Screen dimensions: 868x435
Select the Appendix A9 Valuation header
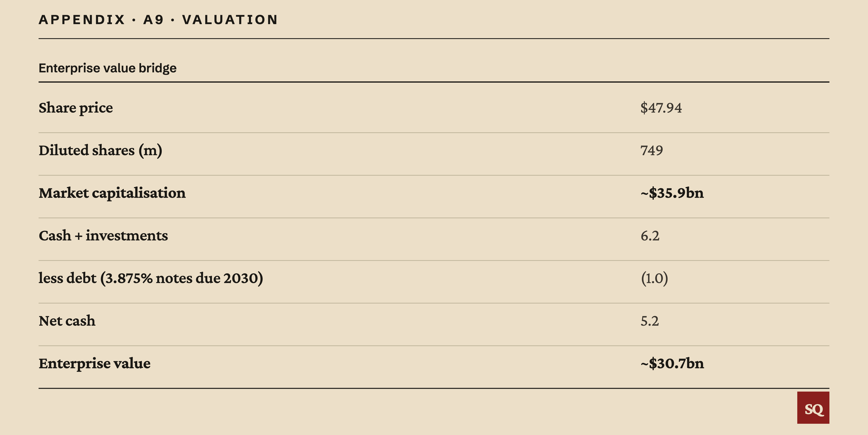click(158, 19)
